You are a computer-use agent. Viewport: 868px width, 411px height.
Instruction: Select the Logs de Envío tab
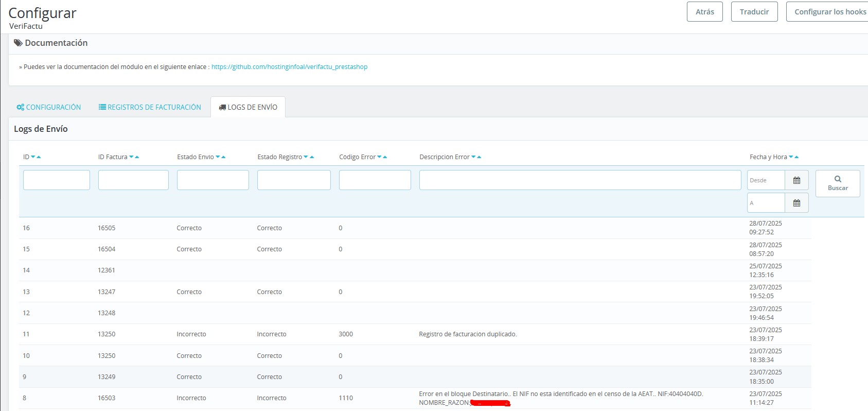pos(248,107)
